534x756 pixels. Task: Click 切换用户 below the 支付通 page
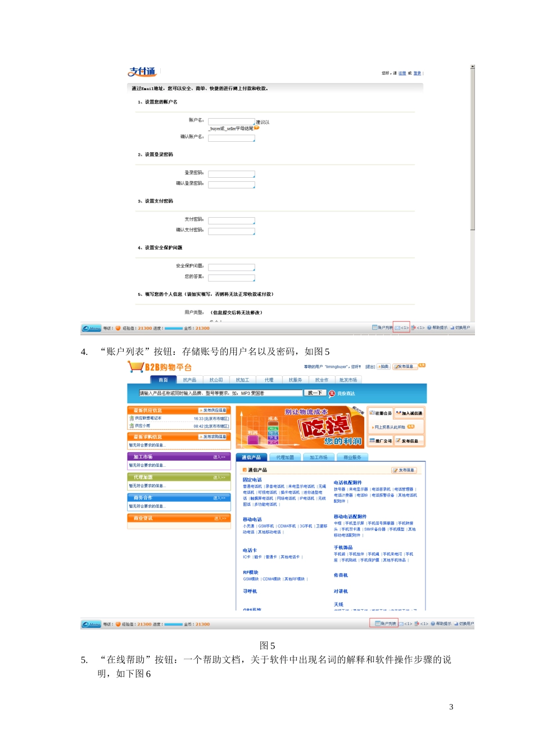(x=460, y=327)
